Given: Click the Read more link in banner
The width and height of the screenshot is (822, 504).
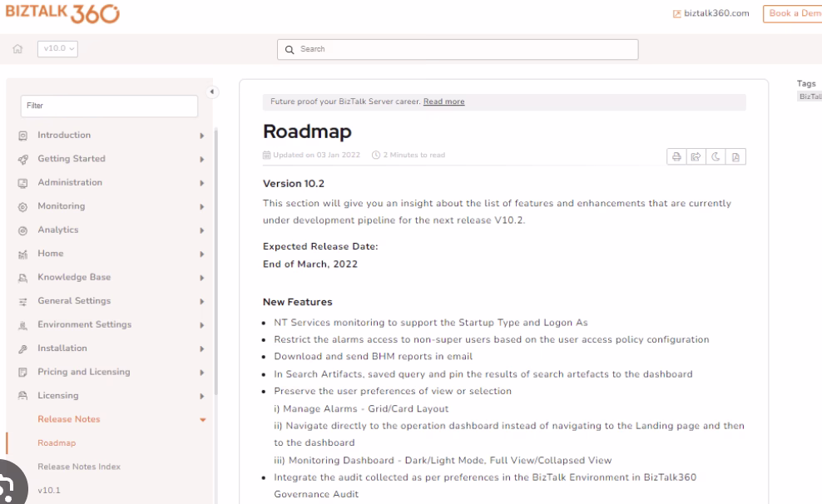Looking at the screenshot, I should (443, 102).
